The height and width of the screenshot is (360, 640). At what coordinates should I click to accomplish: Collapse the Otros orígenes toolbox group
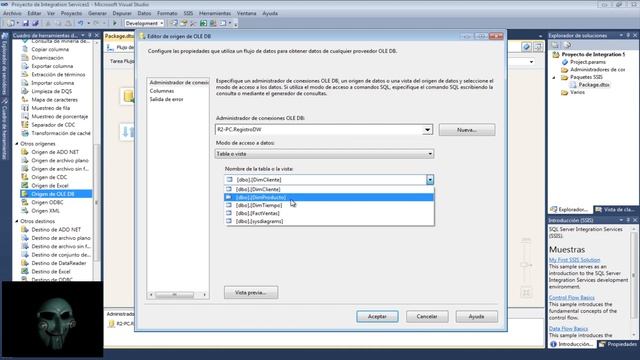[x=17, y=144]
